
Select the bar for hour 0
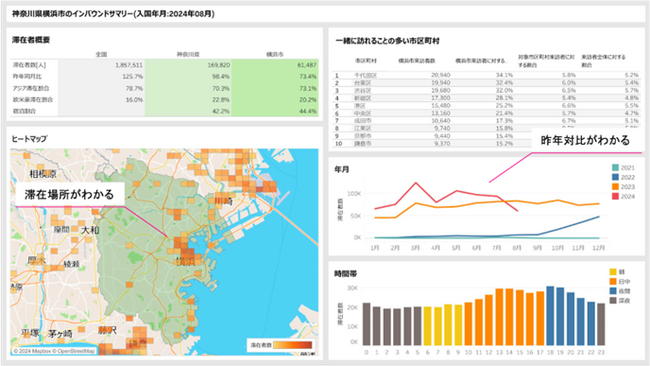[366, 324]
